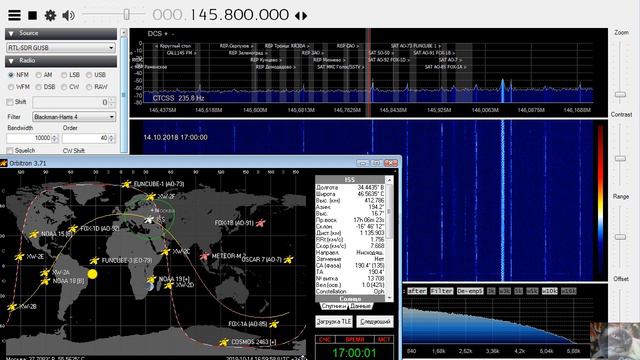The width and height of the screenshot is (640, 360).
Task: Open the RTL-SDR source device dropdown
Action: 111,48
